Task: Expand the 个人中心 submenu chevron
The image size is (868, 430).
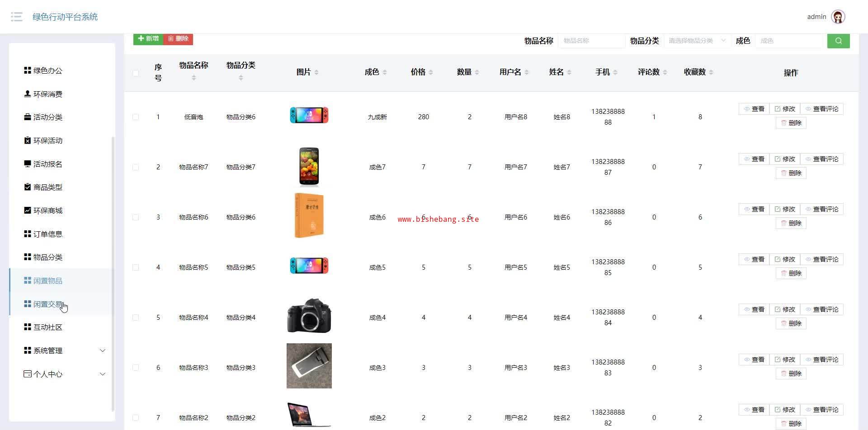Action: point(103,374)
